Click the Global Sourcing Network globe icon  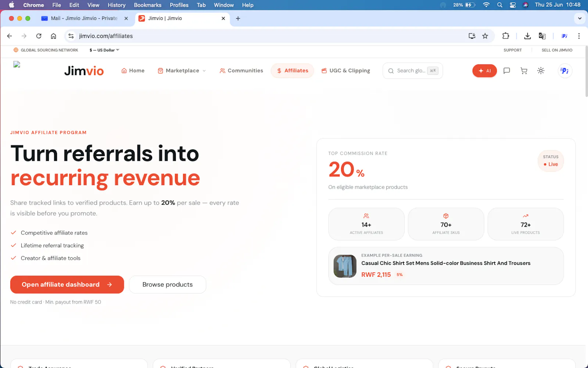(x=16, y=50)
